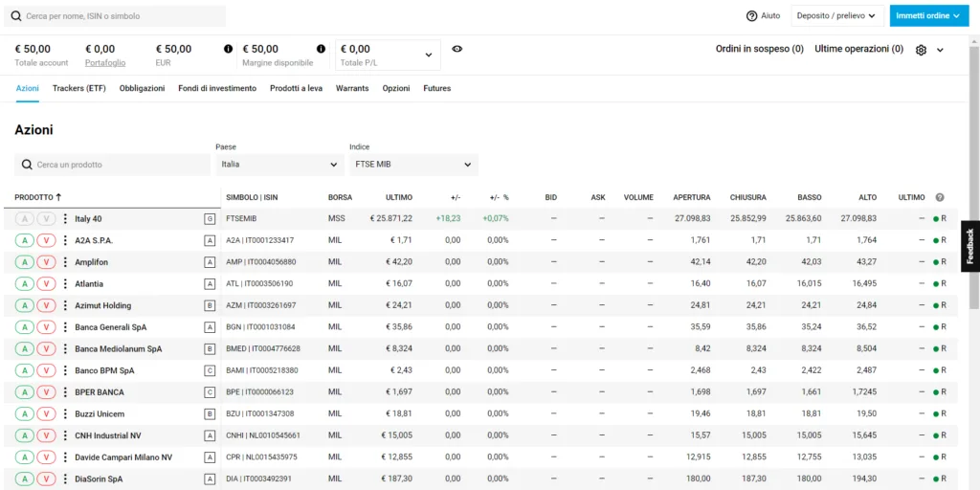Open the three-dot menu for Atlantia

point(65,283)
